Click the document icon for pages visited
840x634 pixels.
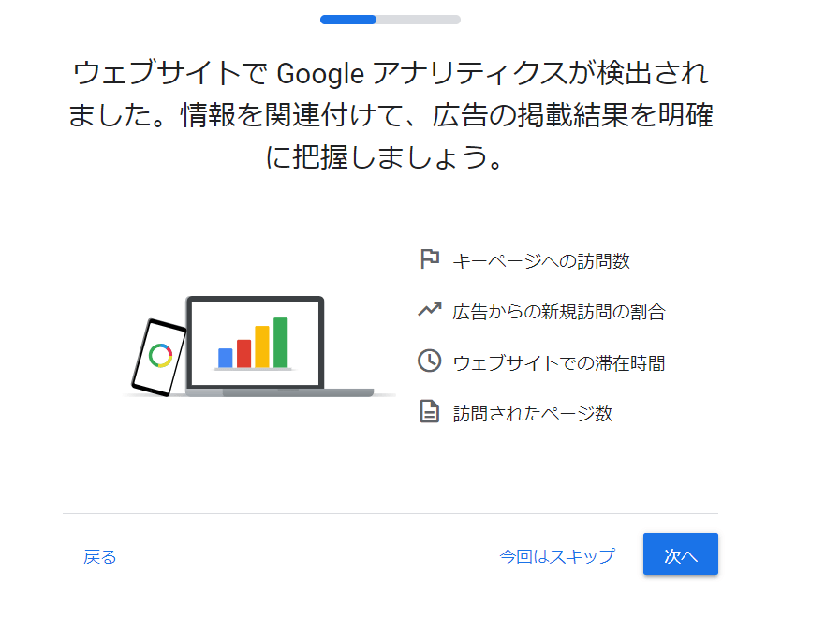430,412
